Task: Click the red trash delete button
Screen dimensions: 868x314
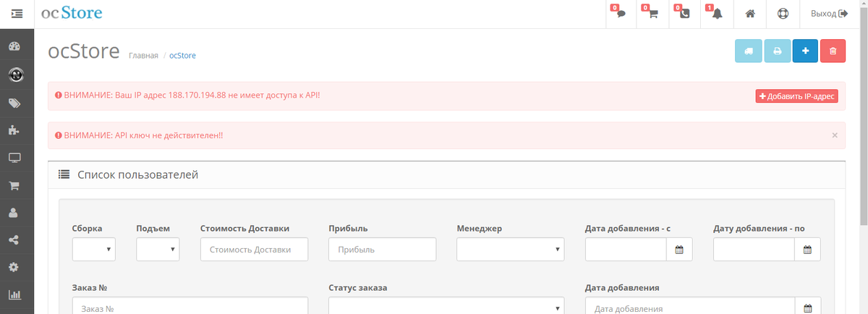Action: [833, 51]
